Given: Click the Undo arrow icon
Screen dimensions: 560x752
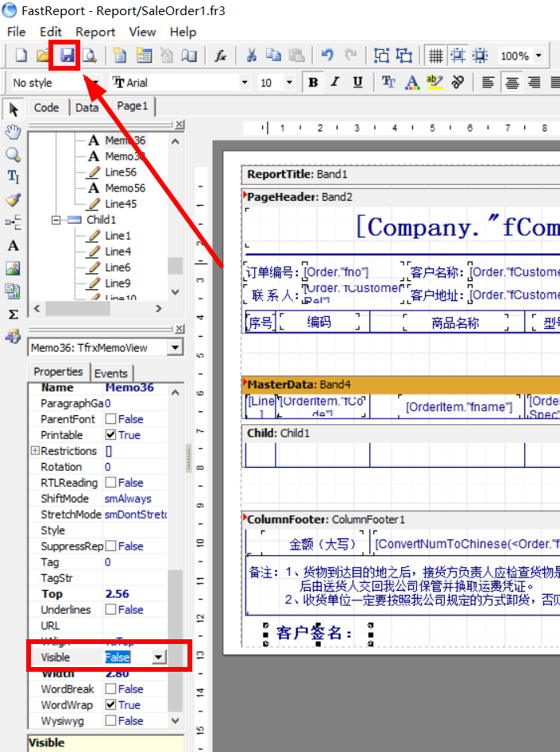Looking at the screenshot, I should [327, 56].
